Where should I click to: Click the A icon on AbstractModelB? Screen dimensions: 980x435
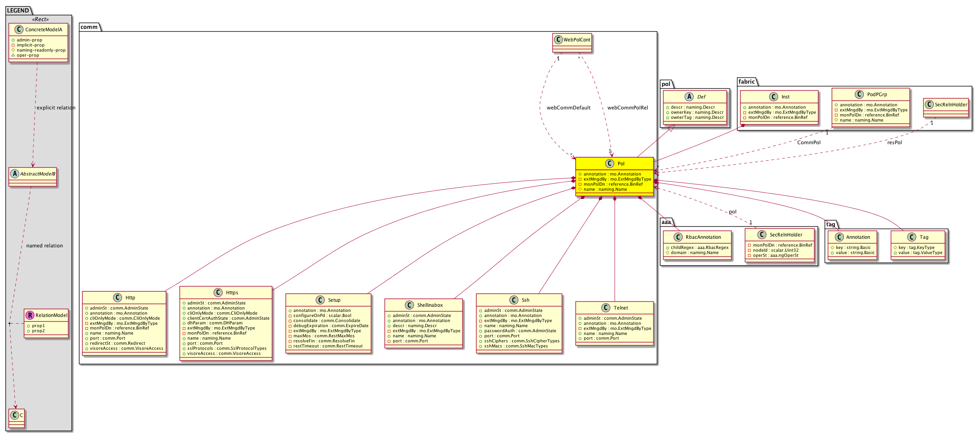[14, 174]
